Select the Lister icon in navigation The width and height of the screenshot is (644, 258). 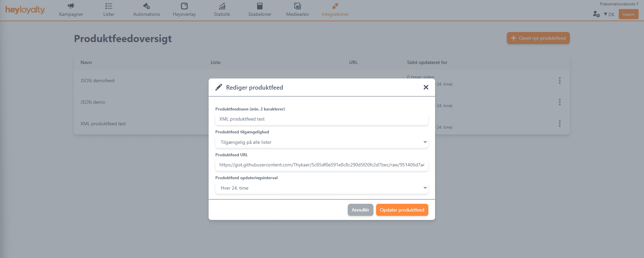pos(109,6)
